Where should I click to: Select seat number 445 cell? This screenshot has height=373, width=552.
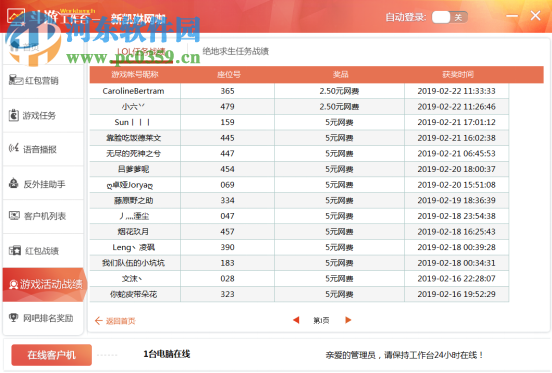point(227,138)
